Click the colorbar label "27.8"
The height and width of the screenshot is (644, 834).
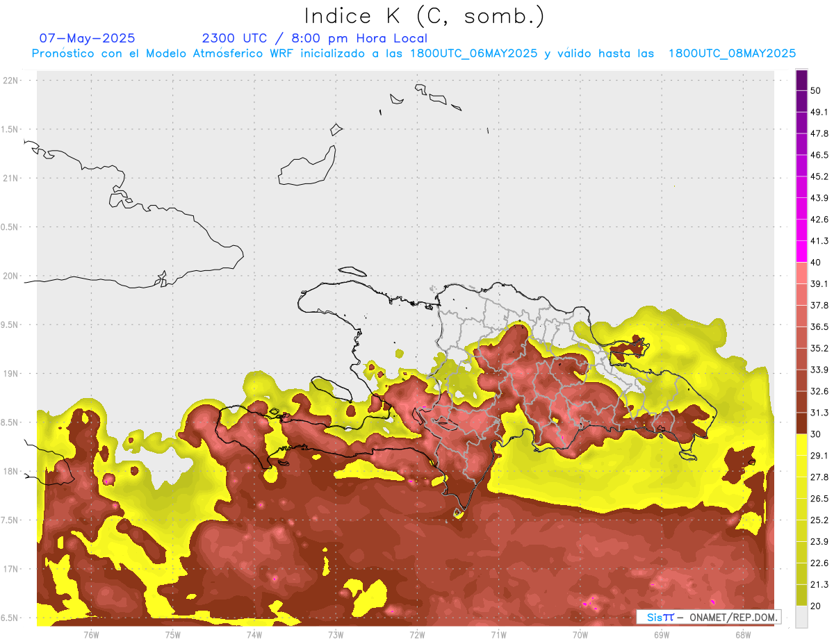click(819, 477)
